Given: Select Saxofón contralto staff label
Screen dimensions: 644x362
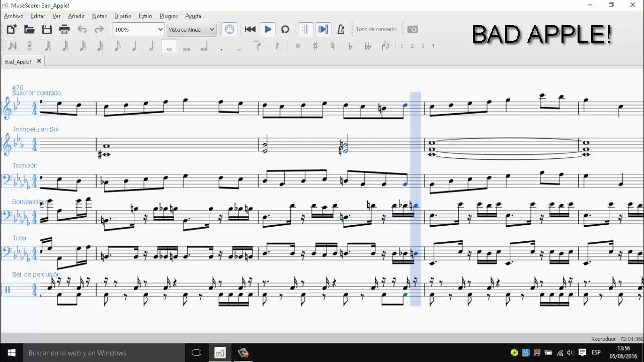Looking at the screenshot, I should point(36,93).
